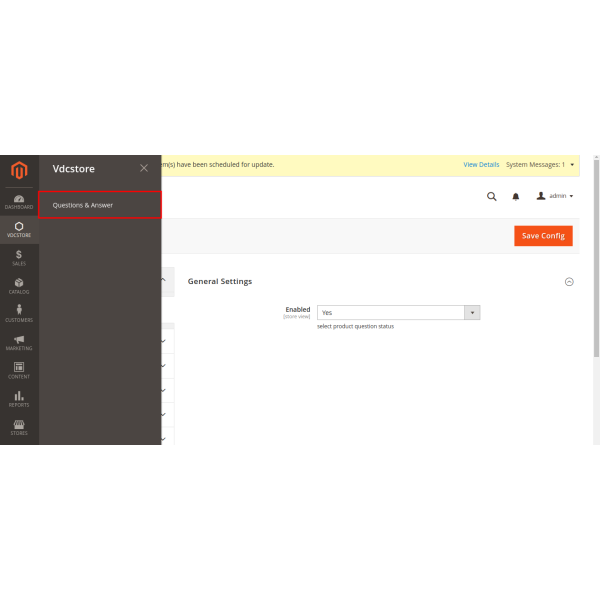This screenshot has height=600, width=600.
Task: Close the Vdcstore submenu panel
Action: (144, 169)
